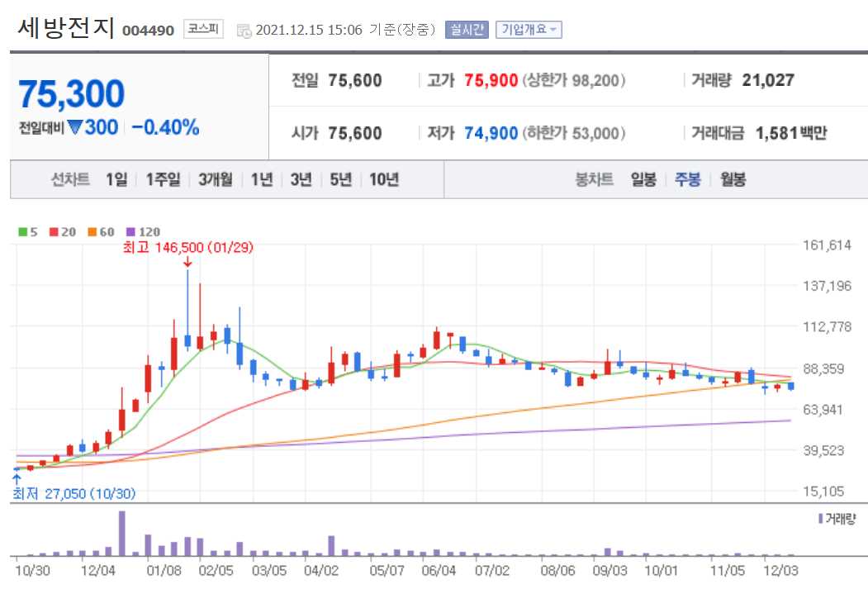Select the 1년 one-year chart tab

pyautogui.click(x=260, y=178)
